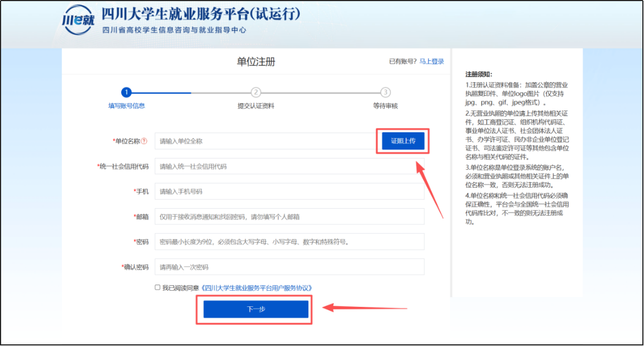
Task: Open the 马上登录 login link
Action: click(432, 61)
